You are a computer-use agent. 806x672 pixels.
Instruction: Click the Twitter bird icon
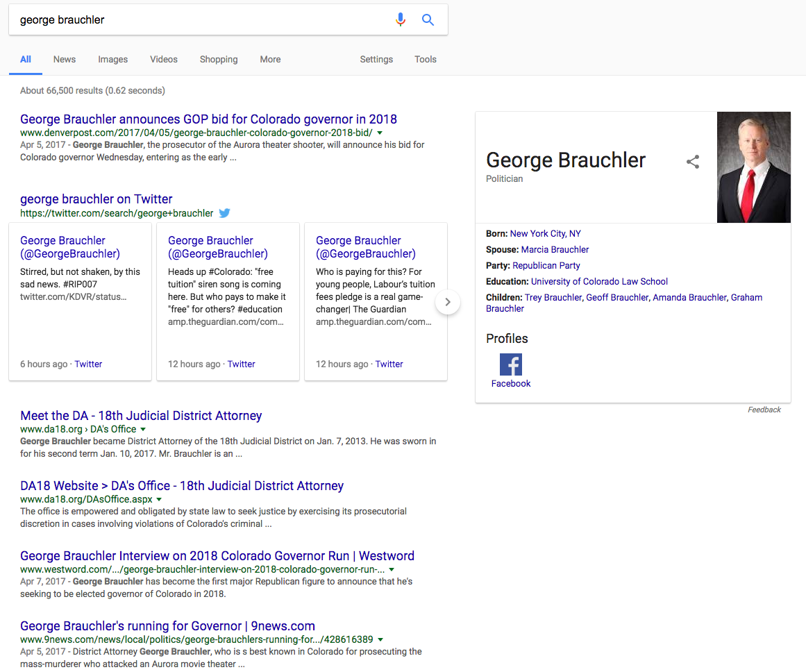pyautogui.click(x=225, y=213)
